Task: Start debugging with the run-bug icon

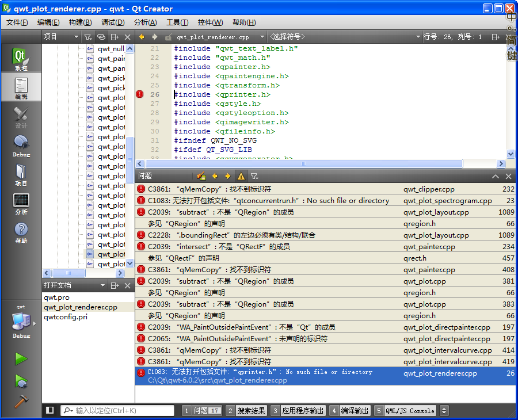Action: pyautogui.click(x=21, y=380)
